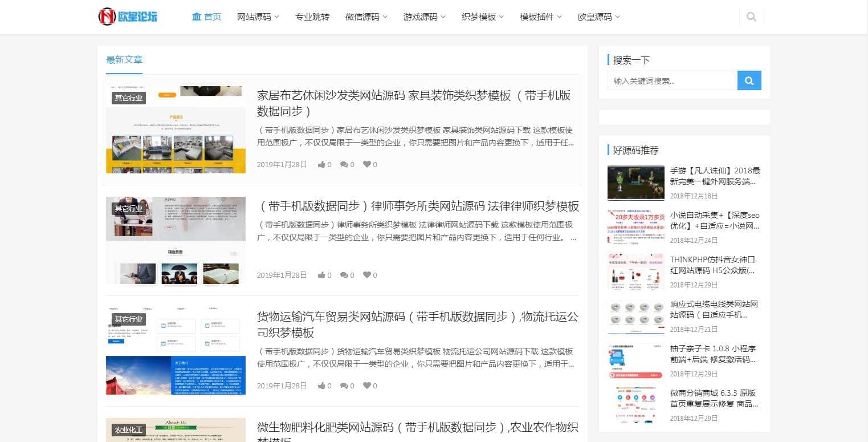Open article 家居布艺休闲沙发类网站源码 title link
This screenshot has width=868, height=442.
(x=414, y=103)
